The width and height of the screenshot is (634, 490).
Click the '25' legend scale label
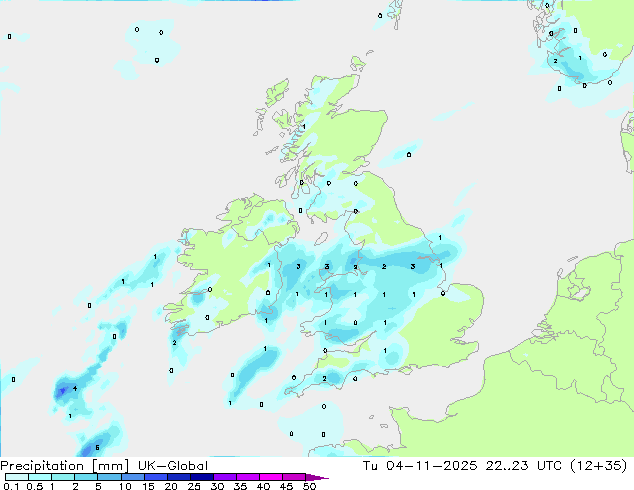(194, 486)
